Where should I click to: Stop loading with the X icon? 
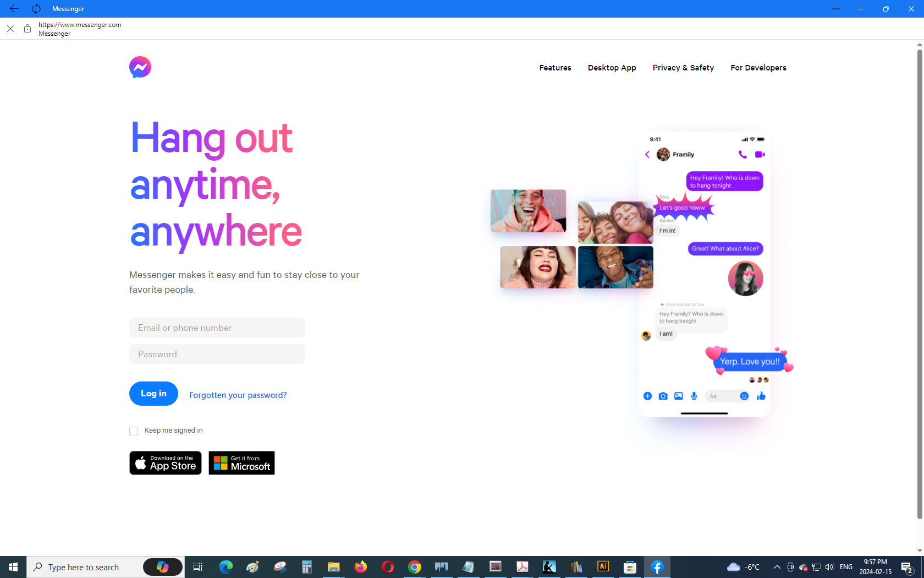pyautogui.click(x=10, y=29)
